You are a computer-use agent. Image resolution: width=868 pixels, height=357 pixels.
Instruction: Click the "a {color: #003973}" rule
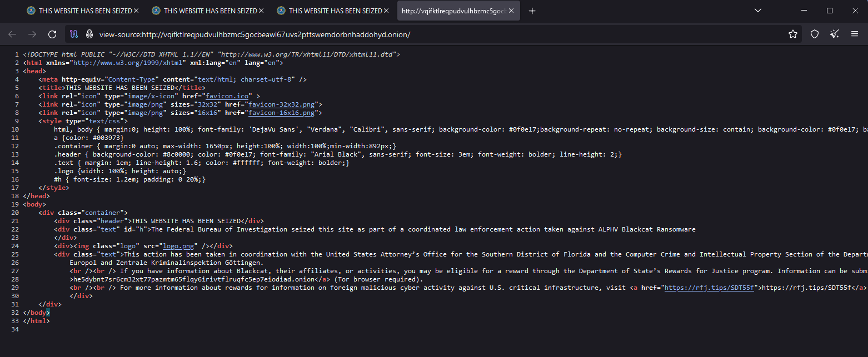(89, 138)
